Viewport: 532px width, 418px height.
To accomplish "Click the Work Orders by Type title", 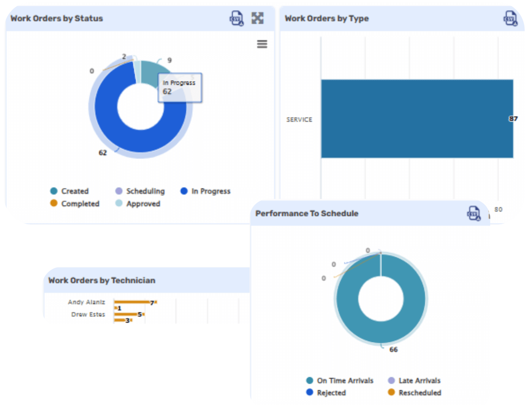I will pos(327,18).
